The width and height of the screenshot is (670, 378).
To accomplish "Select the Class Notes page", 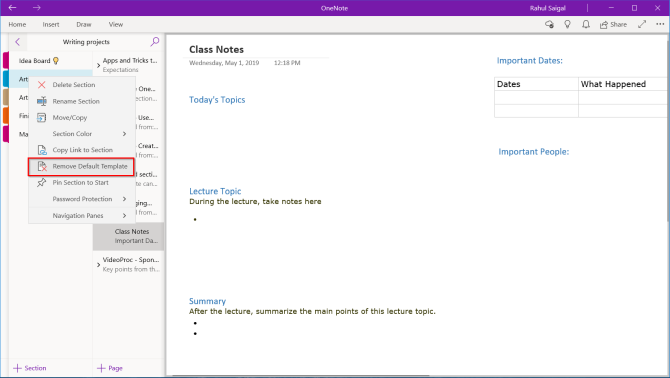I will coord(129,236).
